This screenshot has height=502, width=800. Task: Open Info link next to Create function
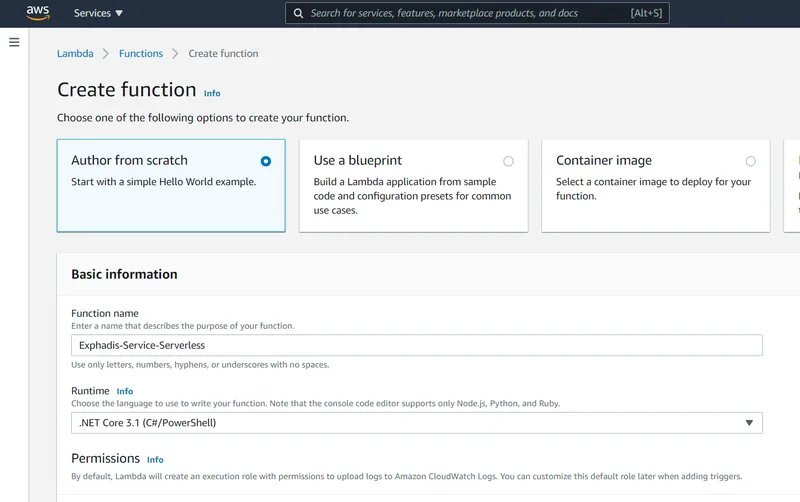click(212, 93)
